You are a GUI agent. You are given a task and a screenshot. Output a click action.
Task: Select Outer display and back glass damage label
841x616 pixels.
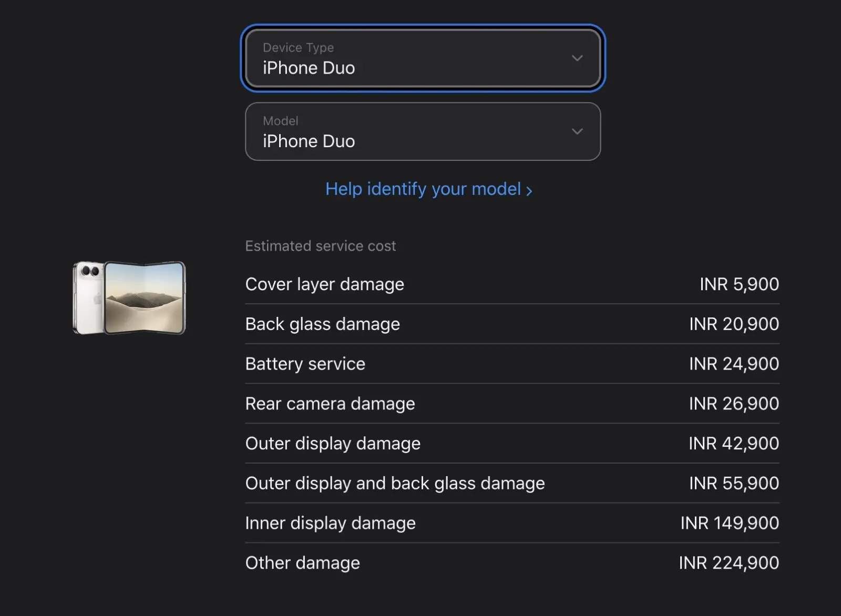[395, 484]
